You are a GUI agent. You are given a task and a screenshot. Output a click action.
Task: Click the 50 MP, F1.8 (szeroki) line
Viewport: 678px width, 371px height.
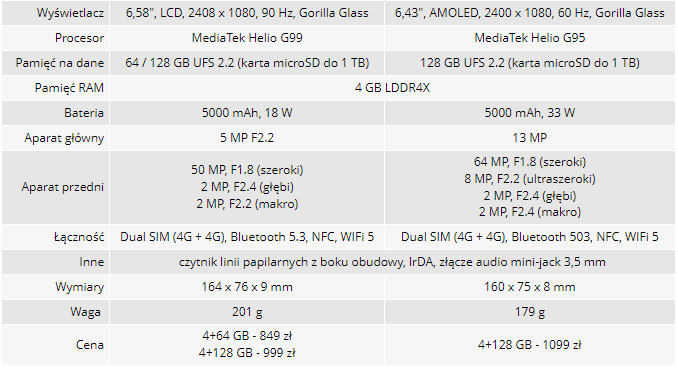(x=247, y=170)
